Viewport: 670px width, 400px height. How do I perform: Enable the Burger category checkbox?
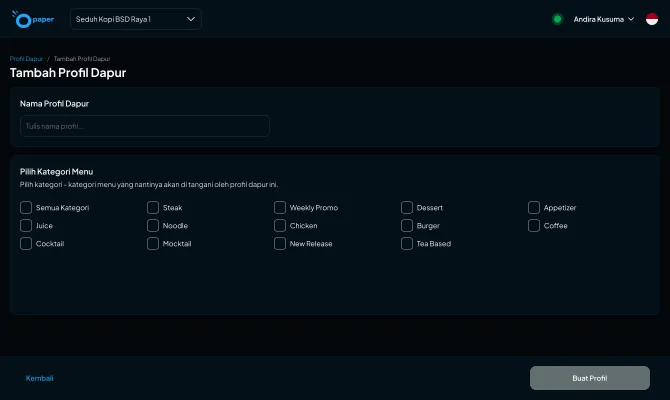[x=407, y=226]
